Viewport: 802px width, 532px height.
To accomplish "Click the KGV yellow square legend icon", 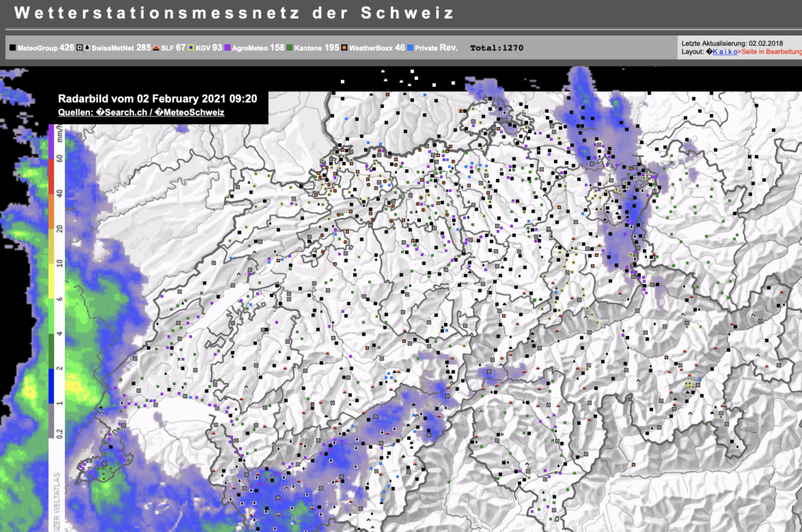I will (x=191, y=48).
